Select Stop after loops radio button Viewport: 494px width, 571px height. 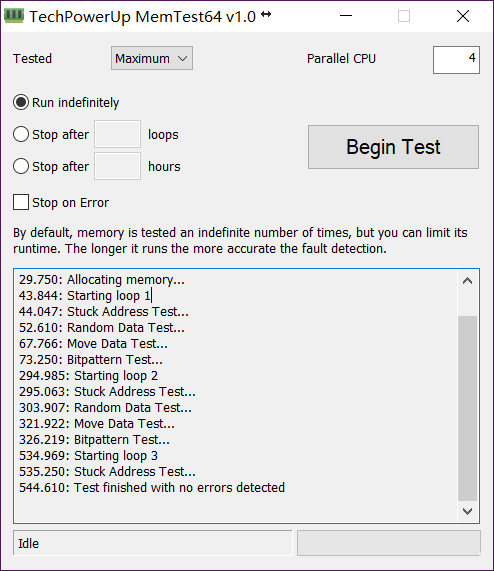tap(21, 134)
